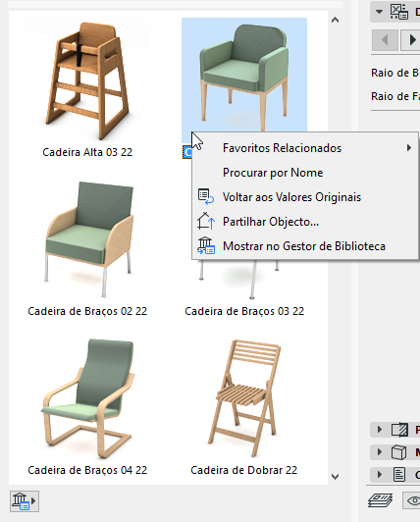Click the Cadeira de Braços 02 22 label

(87, 311)
